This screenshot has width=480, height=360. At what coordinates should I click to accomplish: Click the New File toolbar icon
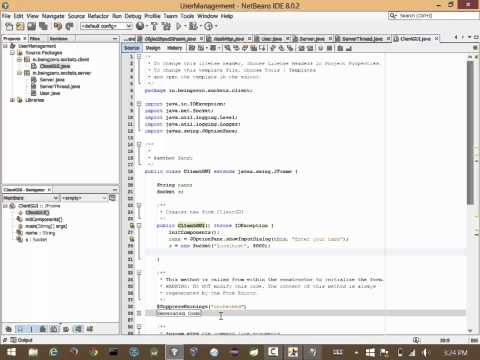point(9,26)
